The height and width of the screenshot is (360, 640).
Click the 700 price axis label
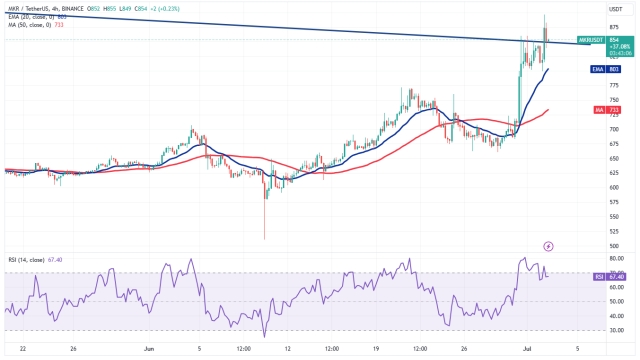coord(614,129)
